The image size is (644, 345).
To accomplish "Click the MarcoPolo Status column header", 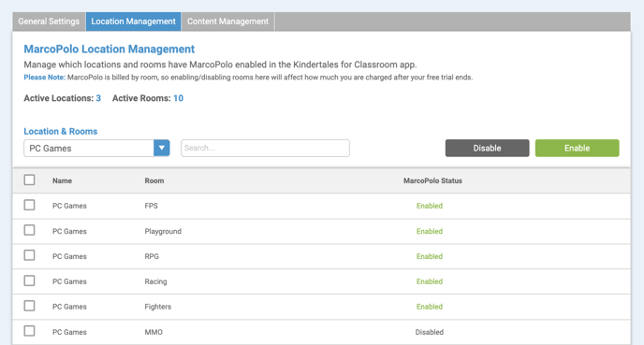I will pos(432,180).
